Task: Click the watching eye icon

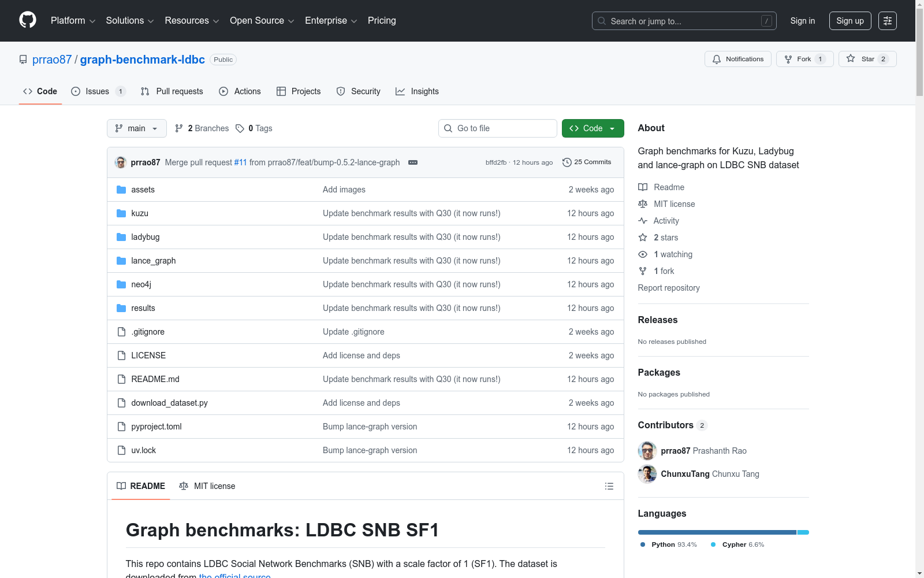Action: [643, 254]
